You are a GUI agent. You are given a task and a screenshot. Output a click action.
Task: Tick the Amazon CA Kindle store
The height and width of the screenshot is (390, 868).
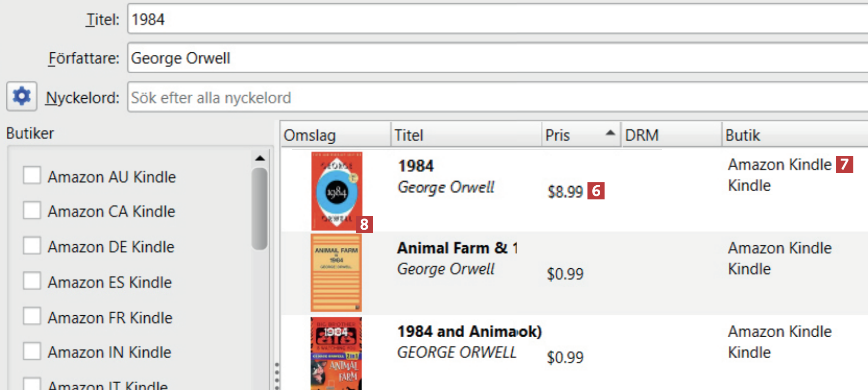click(x=32, y=211)
